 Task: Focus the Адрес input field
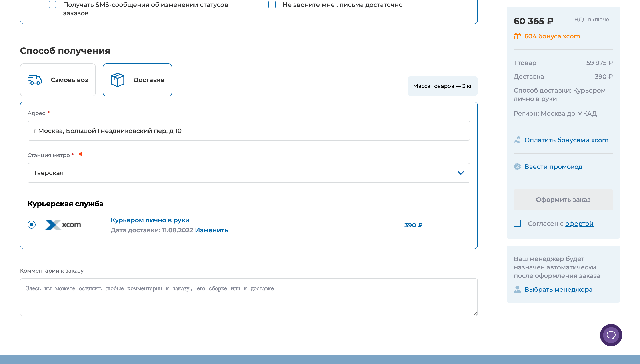point(248,131)
